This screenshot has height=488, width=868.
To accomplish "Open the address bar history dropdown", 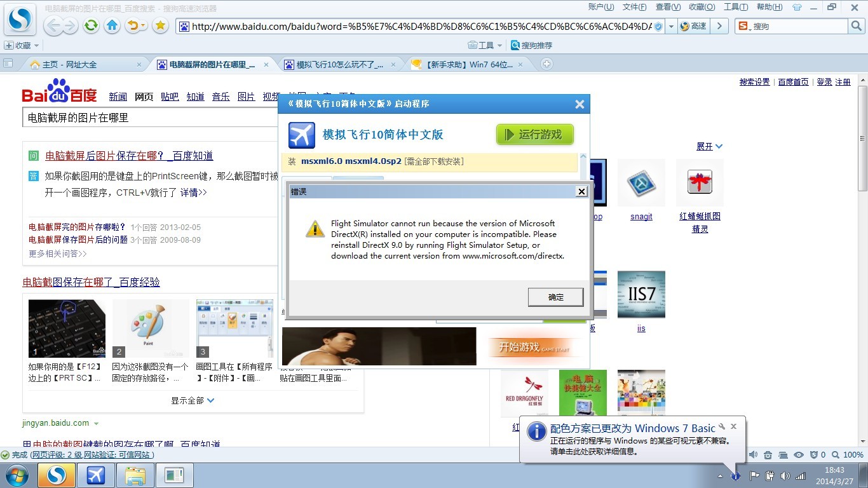I will 670,27.
